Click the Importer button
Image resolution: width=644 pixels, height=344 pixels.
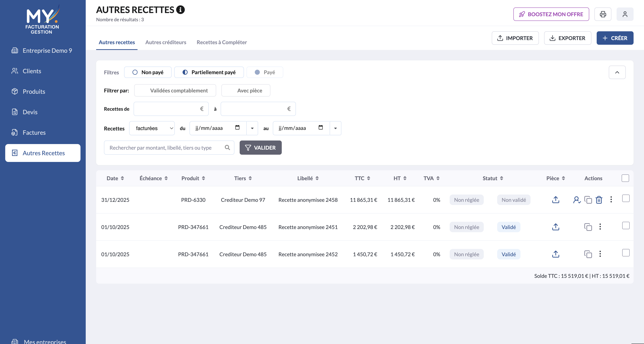[515, 38]
